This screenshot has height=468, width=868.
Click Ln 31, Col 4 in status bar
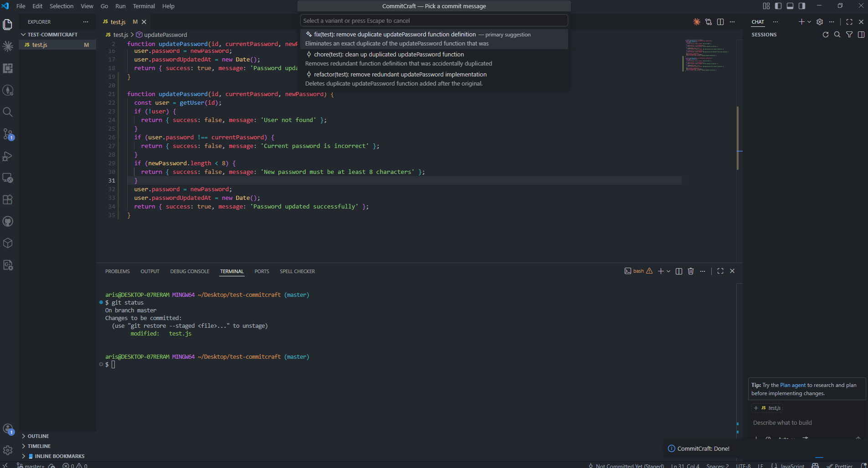pyautogui.click(x=685, y=466)
